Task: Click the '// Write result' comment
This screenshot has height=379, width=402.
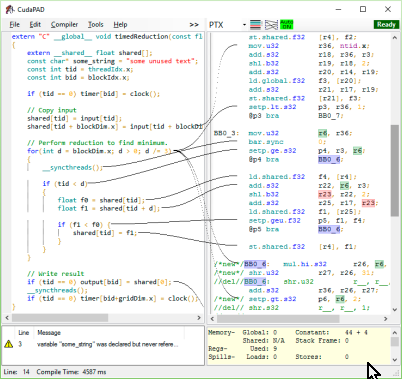Action: [x=56, y=274]
